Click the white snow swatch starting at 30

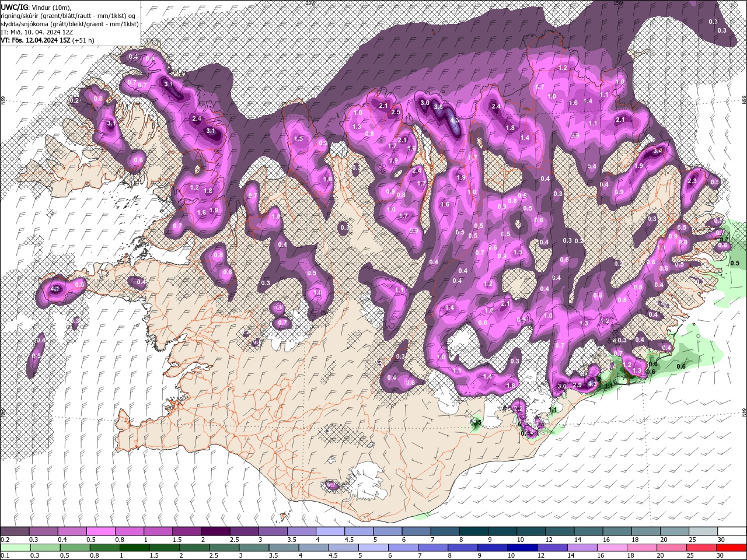(x=731, y=531)
